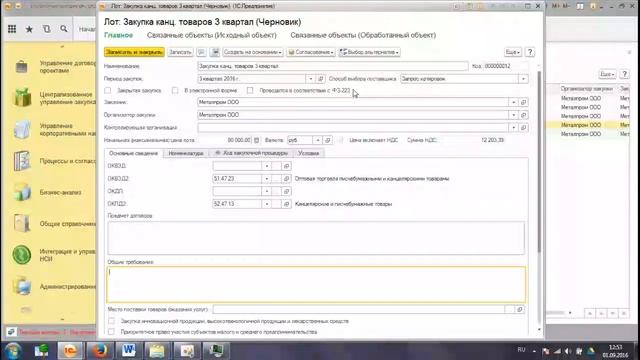Open Организатор закупки record icon
The width and height of the screenshot is (640, 360).
point(523,115)
